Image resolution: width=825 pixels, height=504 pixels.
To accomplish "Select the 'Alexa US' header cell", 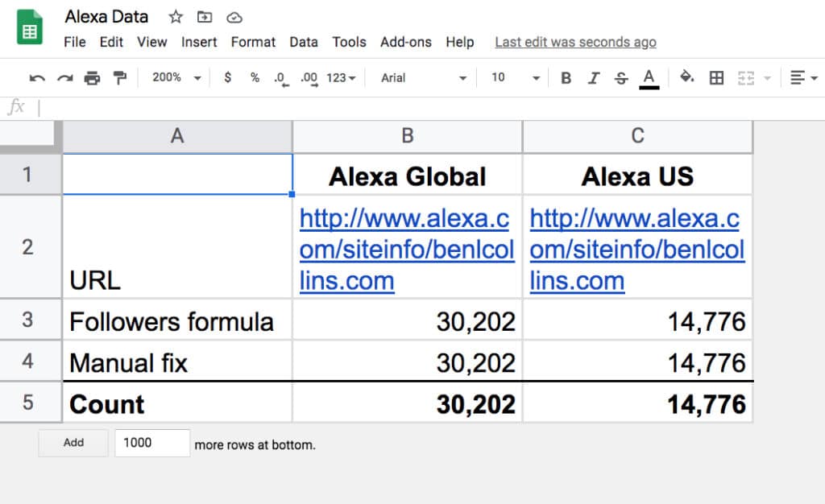I will point(638,175).
